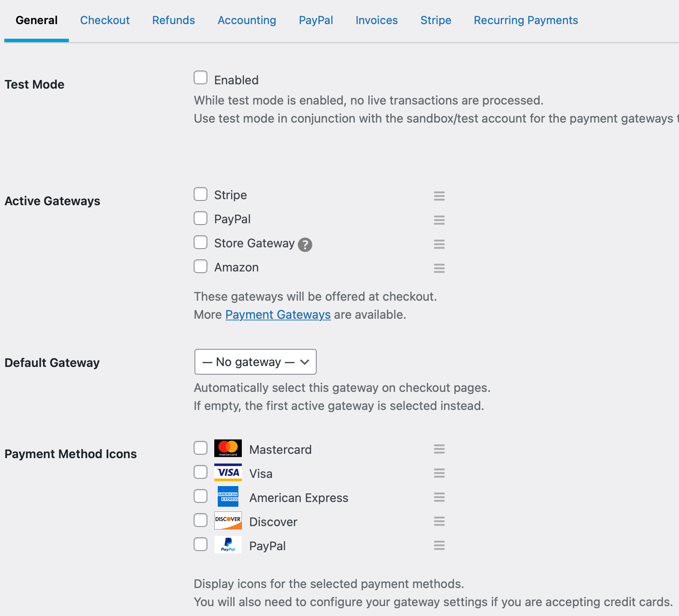
Task: Click the Mastercard payment method icon
Action: coord(228,448)
